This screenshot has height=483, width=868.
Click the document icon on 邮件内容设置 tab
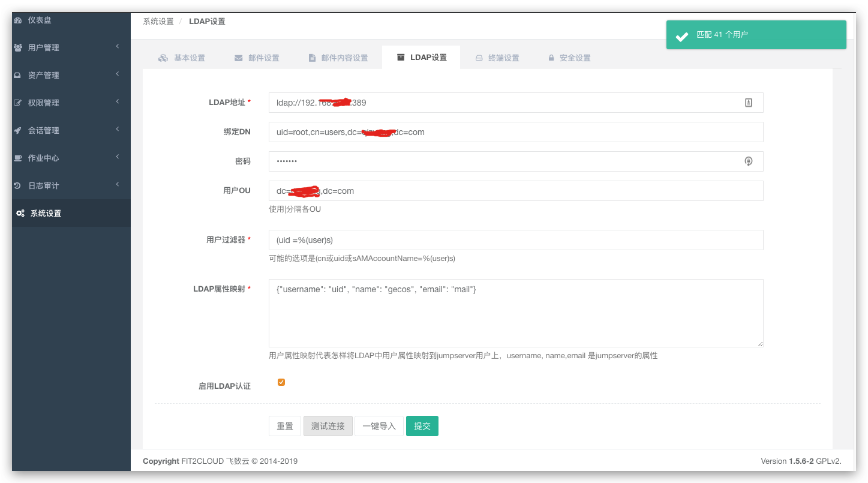[312, 58]
